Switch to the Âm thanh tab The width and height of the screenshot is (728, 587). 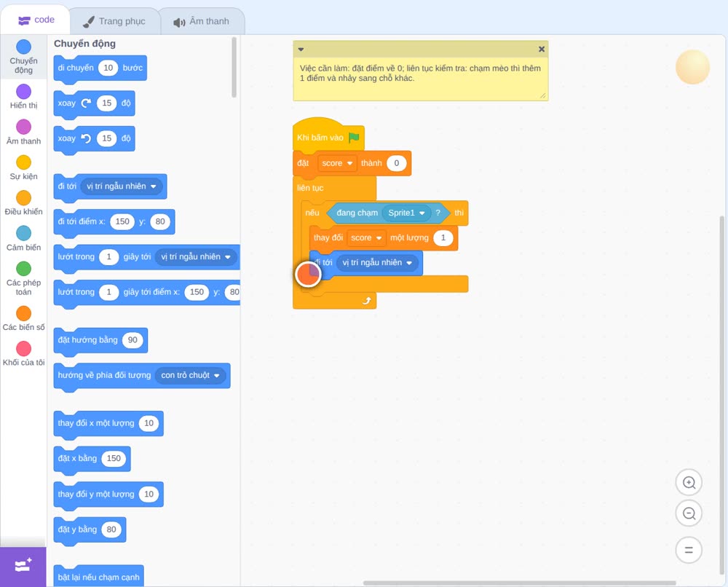(202, 21)
